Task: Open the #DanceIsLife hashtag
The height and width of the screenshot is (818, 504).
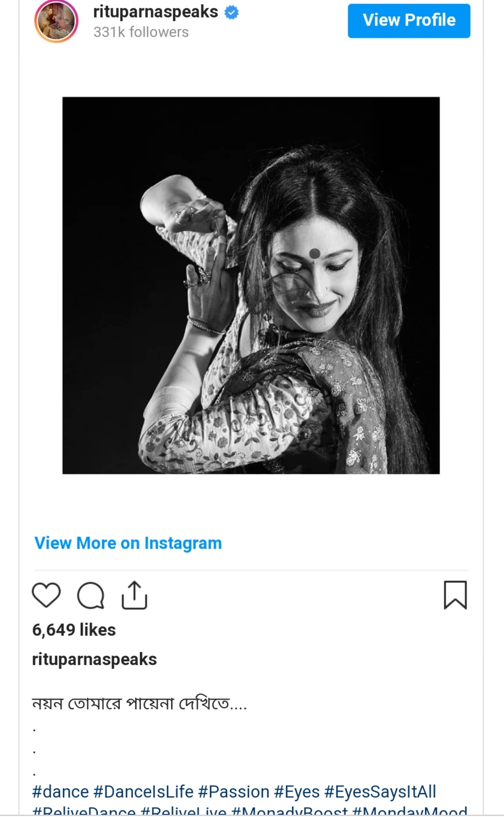Action: click(x=143, y=791)
